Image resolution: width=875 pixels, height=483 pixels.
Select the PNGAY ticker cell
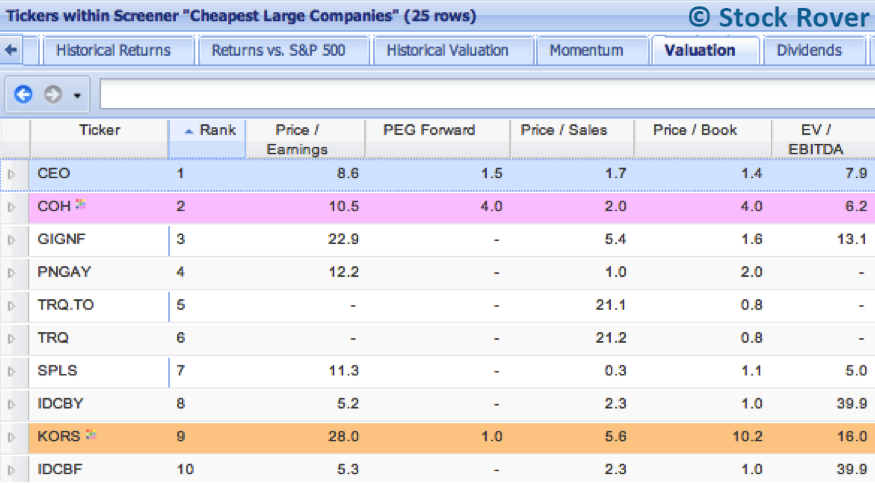click(x=99, y=272)
